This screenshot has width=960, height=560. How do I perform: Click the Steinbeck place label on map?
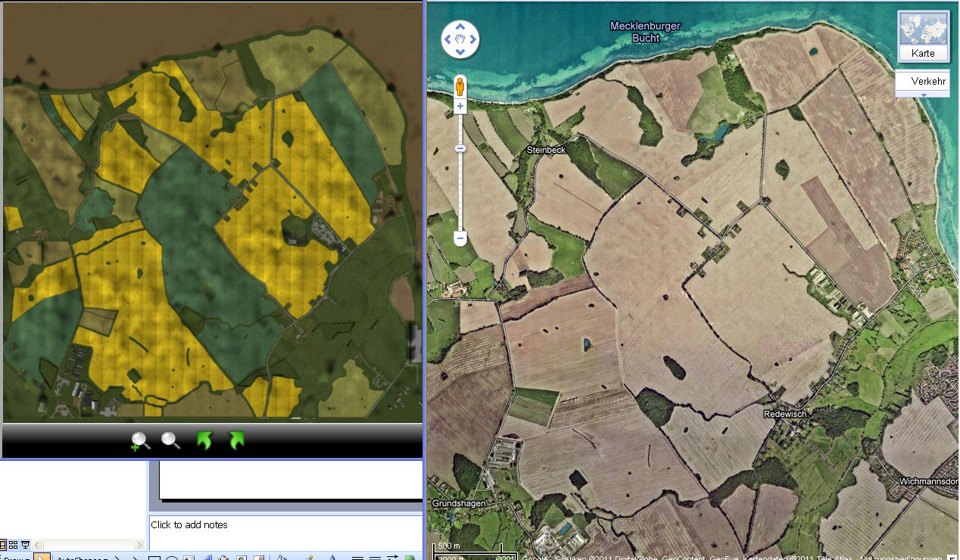point(546,150)
